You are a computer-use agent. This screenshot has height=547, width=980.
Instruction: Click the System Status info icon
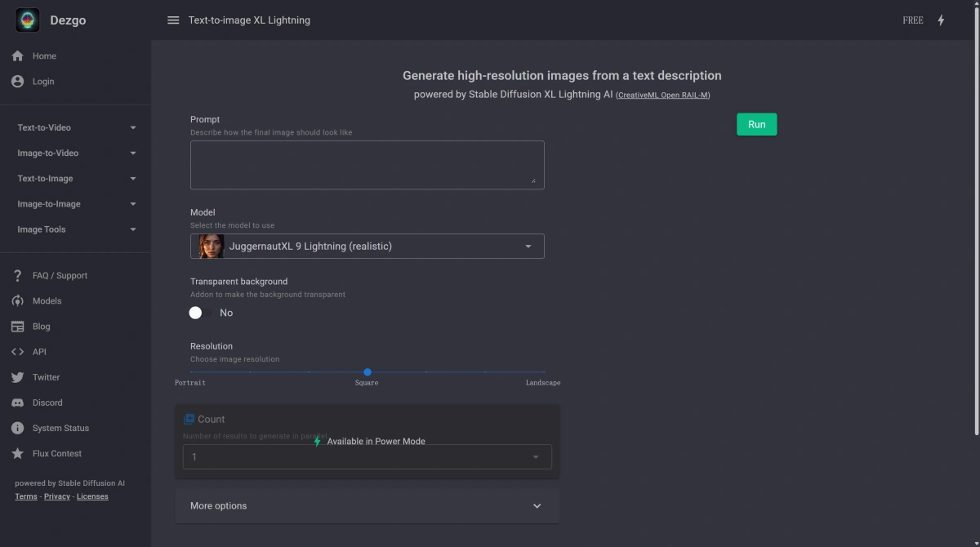(x=17, y=428)
